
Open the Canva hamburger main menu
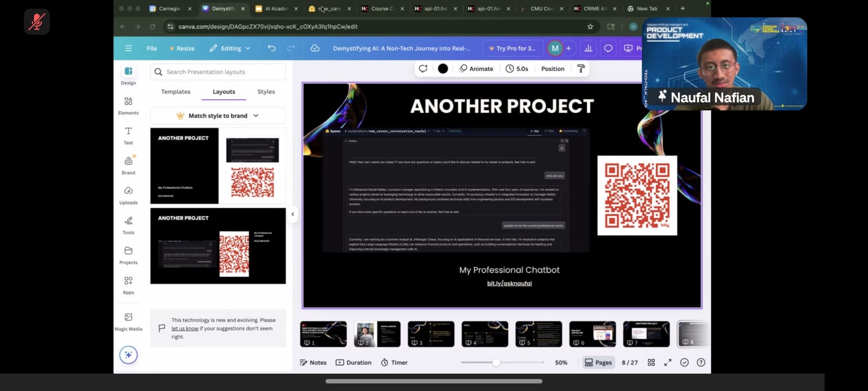pyautogui.click(x=129, y=48)
